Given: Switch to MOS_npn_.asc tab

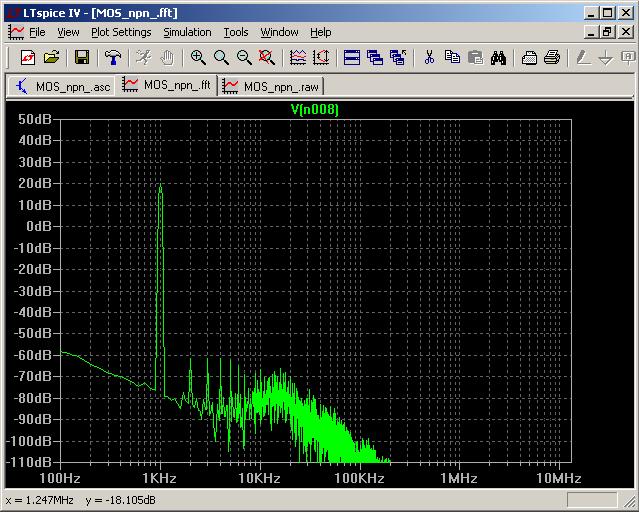Looking at the screenshot, I should pyautogui.click(x=62, y=86).
